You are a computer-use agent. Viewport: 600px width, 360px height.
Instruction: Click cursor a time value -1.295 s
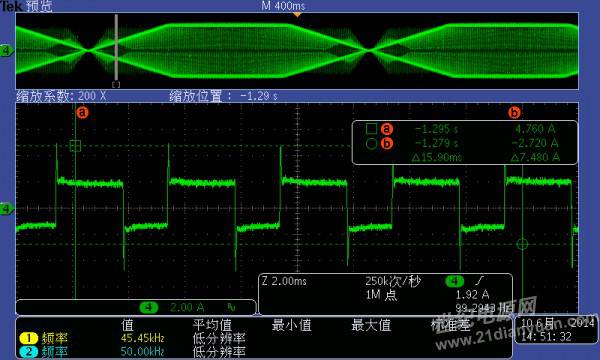(437, 129)
